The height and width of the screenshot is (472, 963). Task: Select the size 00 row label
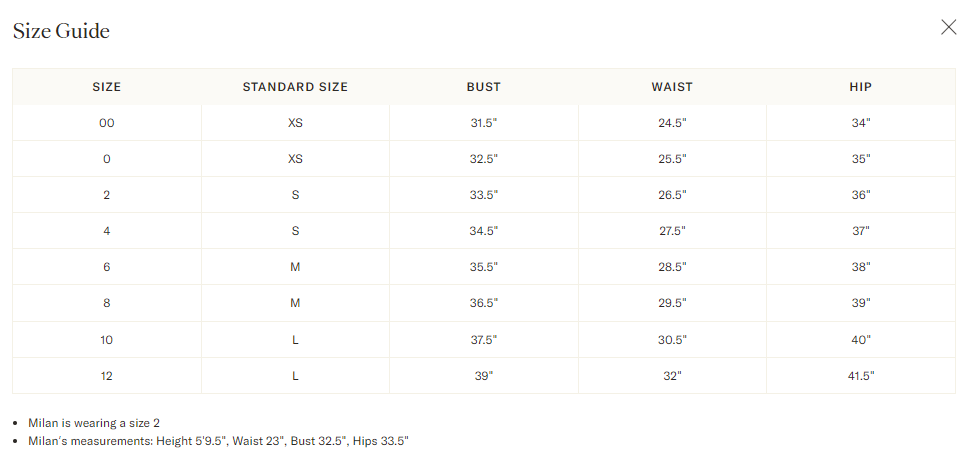coord(106,123)
